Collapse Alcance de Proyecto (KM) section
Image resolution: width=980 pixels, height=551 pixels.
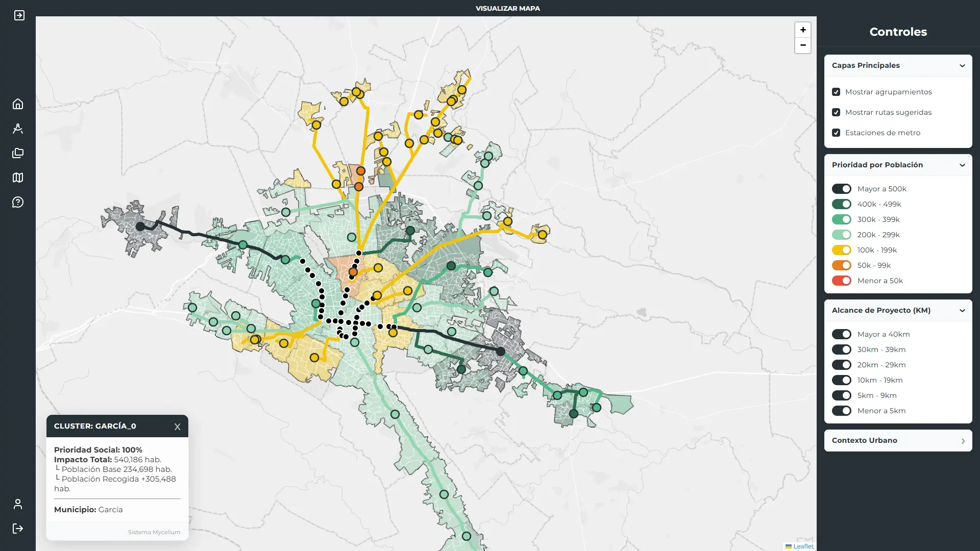pos(898,310)
